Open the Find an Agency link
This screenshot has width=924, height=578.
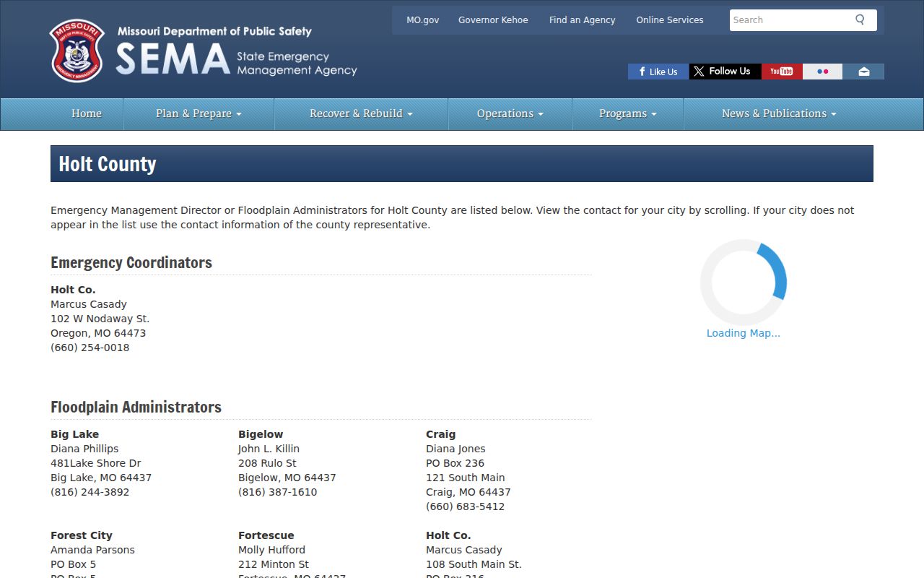[x=583, y=20]
